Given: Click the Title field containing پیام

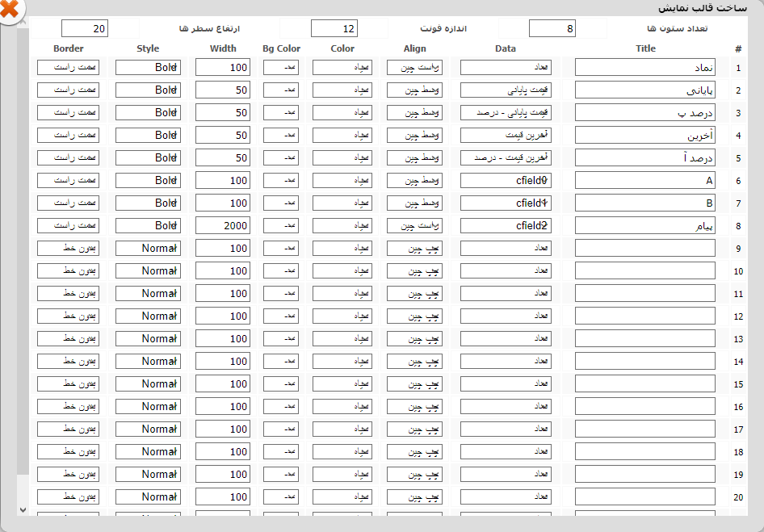Looking at the screenshot, I should click(644, 226).
